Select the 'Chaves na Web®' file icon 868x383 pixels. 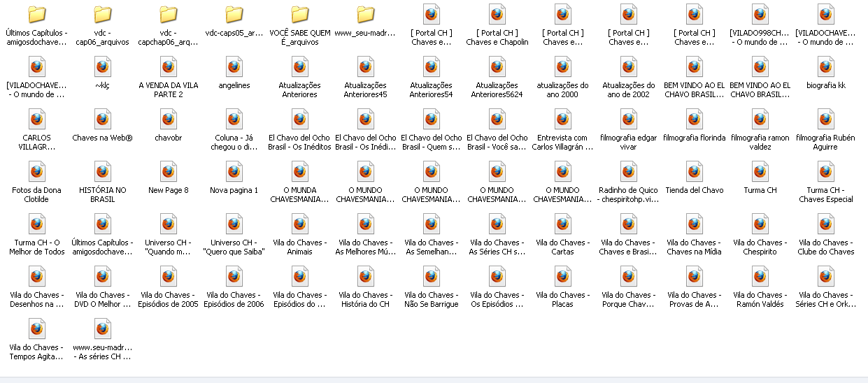(102, 120)
